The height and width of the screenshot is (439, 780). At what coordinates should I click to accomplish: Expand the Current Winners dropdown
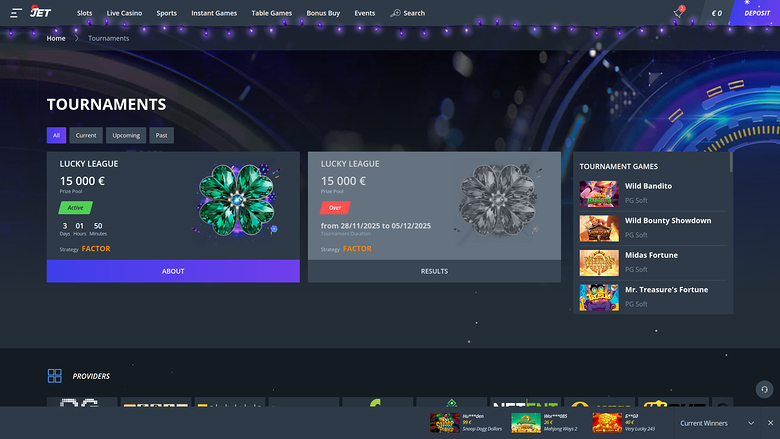751,423
